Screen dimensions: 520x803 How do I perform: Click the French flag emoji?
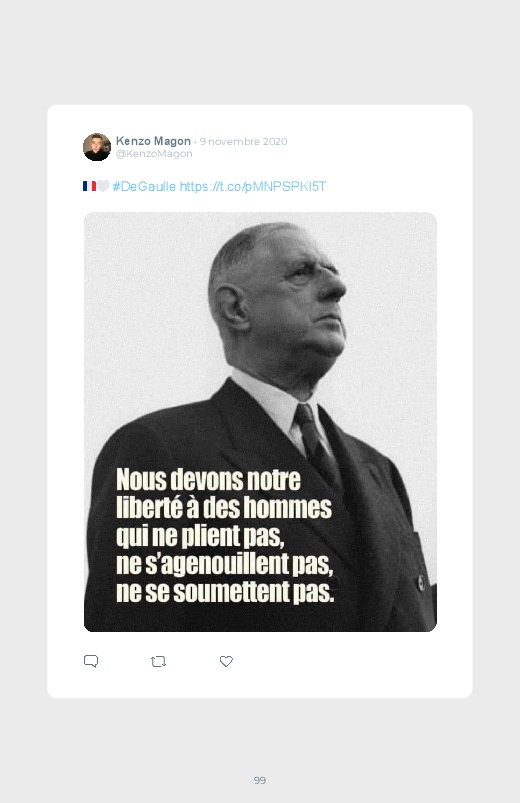pos(89,186)
